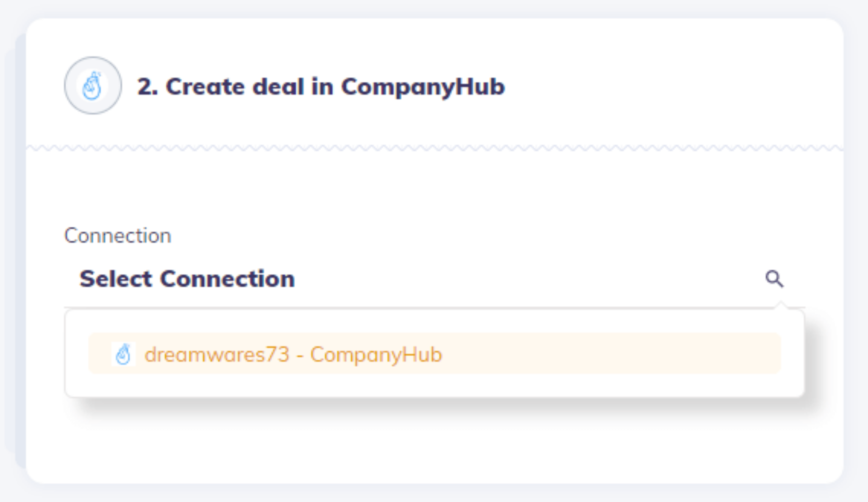
Task: Click the Connection field label
Action: pyautogui.click(x=117, y=235)
